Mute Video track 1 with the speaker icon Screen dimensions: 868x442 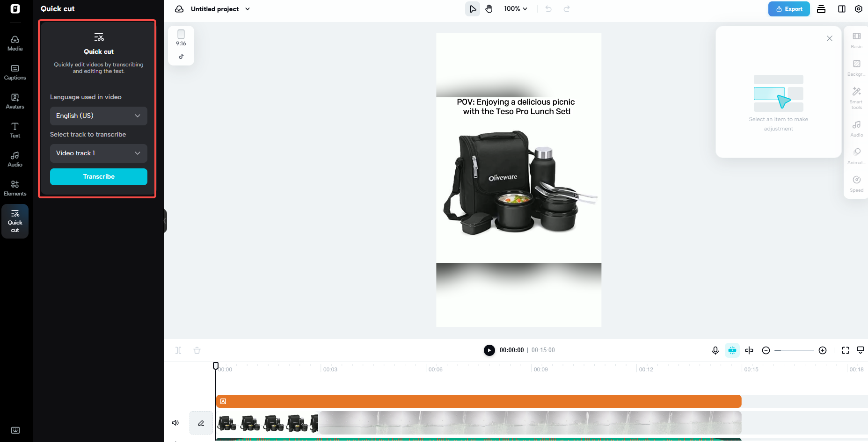(175, 422)
